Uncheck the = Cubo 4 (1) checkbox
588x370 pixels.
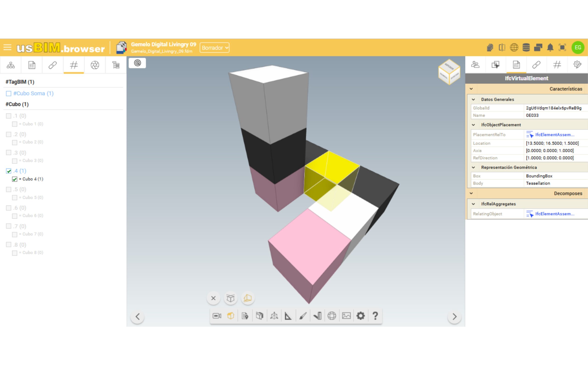[x=15, y=179]
